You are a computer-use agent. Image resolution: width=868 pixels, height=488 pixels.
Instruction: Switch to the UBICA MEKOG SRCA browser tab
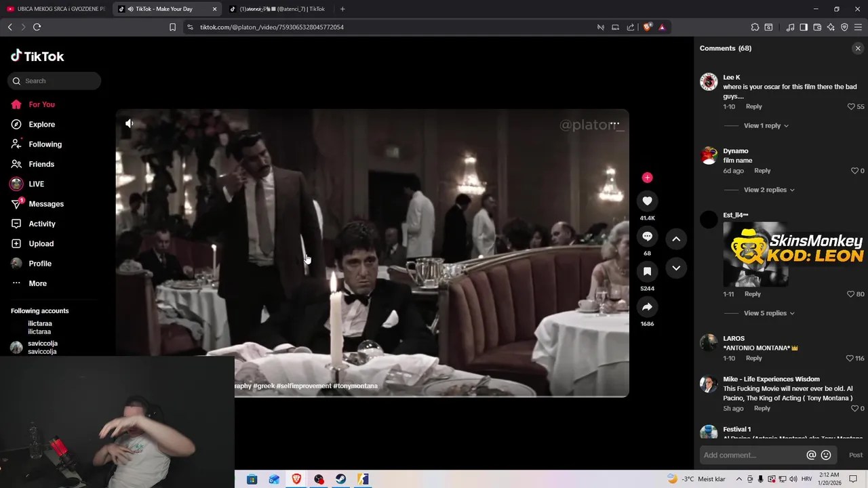(56, 9)
